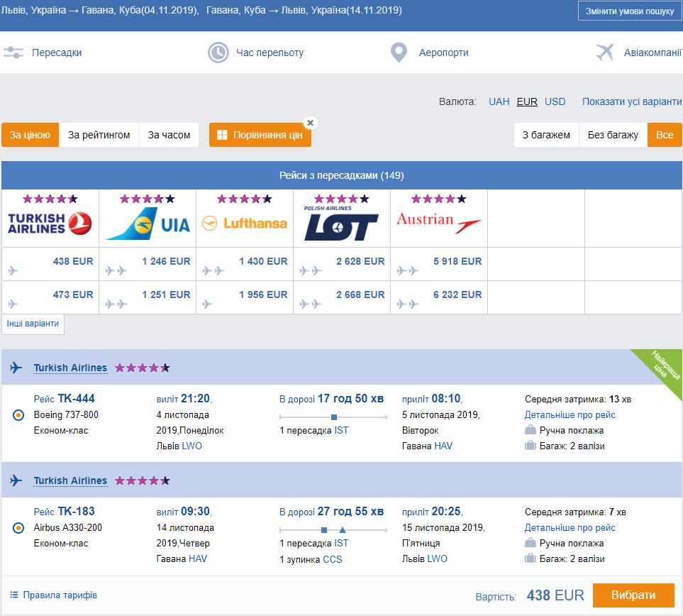Filter results Без багажу
This screenshot has height=616, width=683.
click(613, 135)
